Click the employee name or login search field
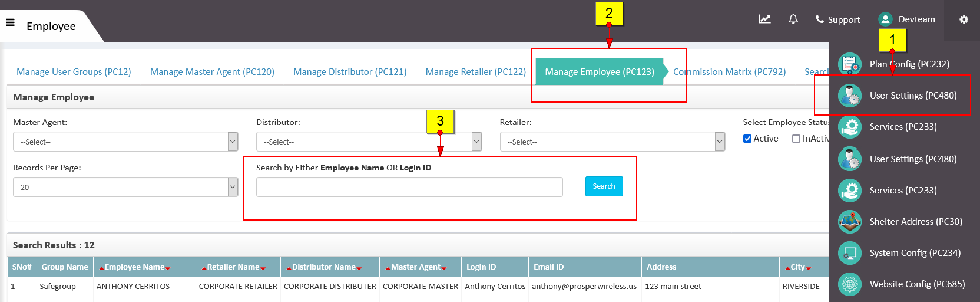The width and height of the screenshot is (980, 302). 409,187
